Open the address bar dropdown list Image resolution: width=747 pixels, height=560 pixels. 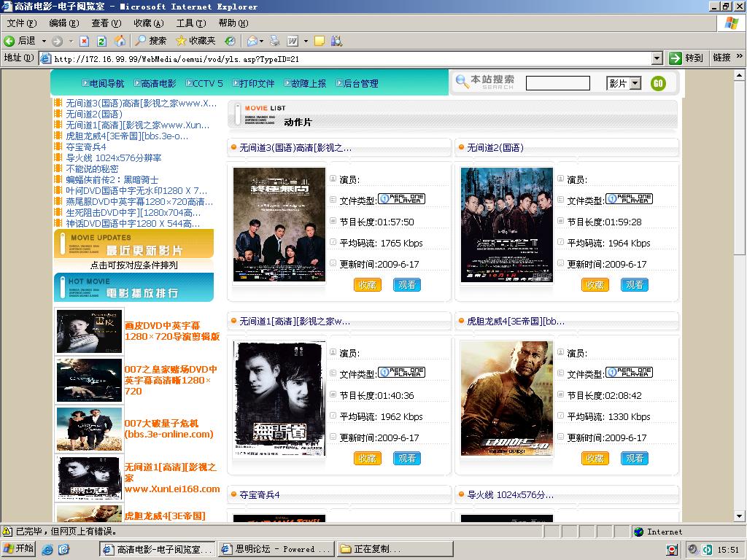[x=657, y=58]
